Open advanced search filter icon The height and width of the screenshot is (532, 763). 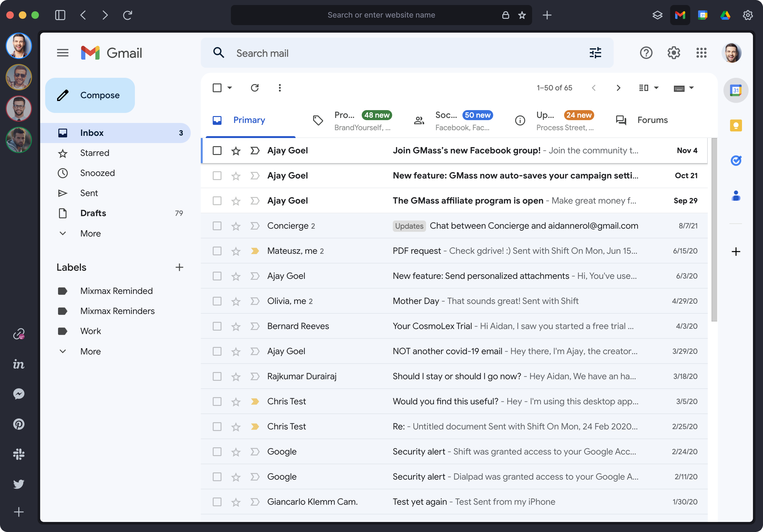pyautogui.click(x=595, y=53)
